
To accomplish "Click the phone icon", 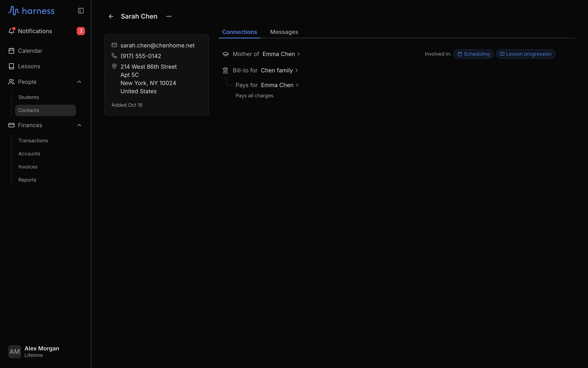I will [x=114, y=56].
